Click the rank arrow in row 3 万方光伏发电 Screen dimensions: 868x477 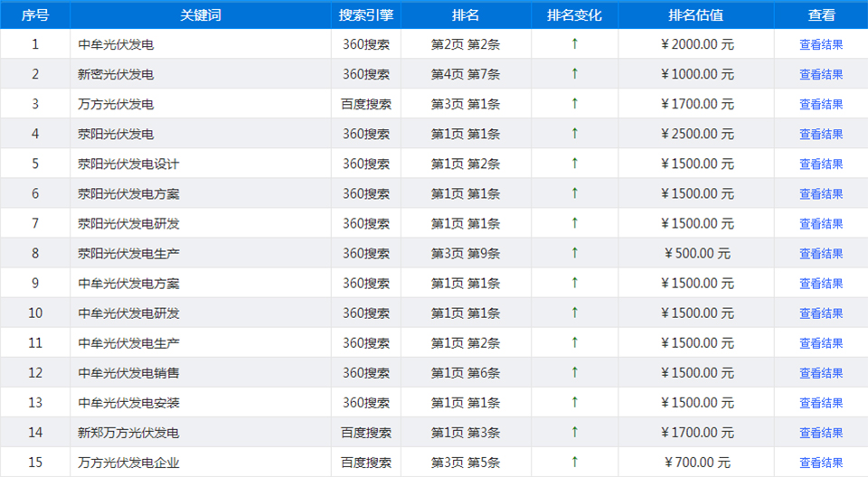tap(575, 104)
